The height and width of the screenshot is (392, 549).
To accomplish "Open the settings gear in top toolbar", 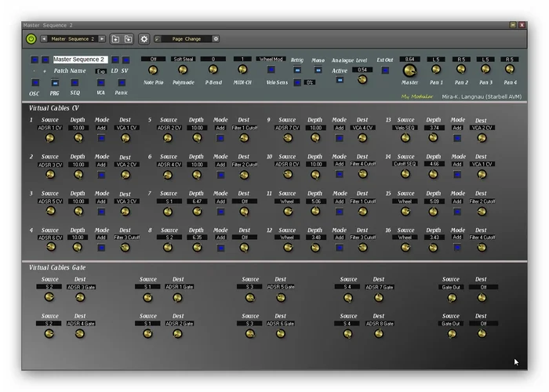I will [144, 38].
